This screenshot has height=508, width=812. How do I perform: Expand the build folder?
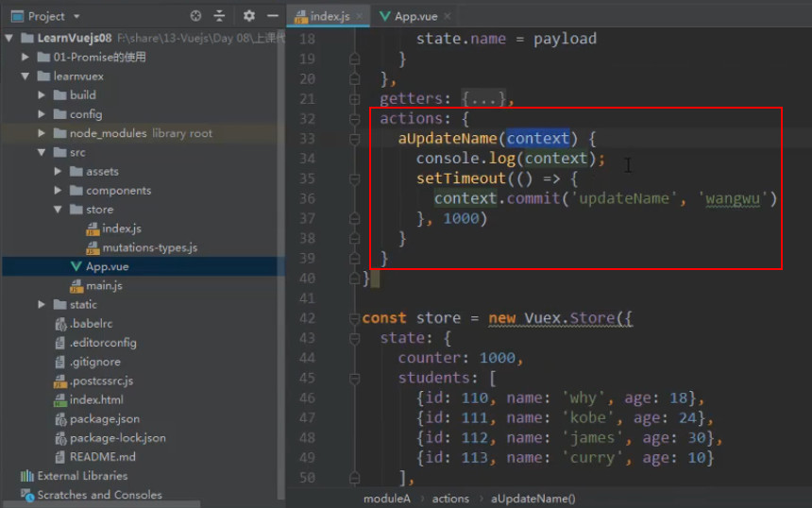(42, 95)
